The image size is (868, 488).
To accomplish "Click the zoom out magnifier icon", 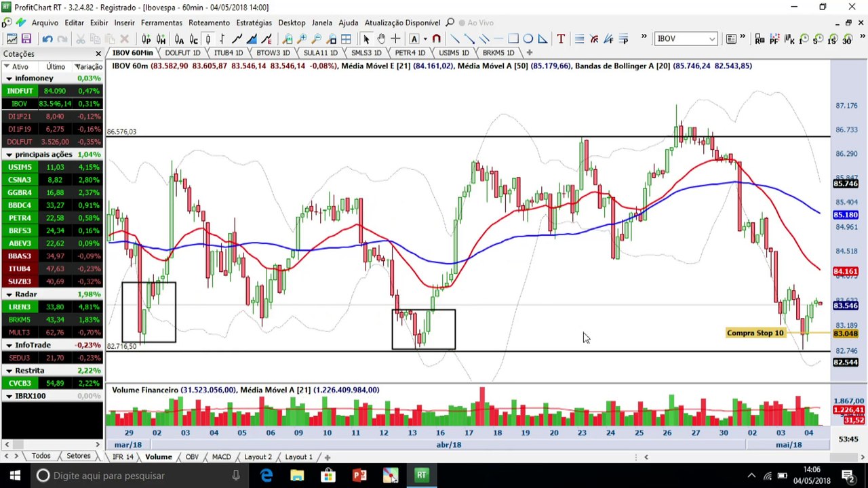I will point(316,39).
